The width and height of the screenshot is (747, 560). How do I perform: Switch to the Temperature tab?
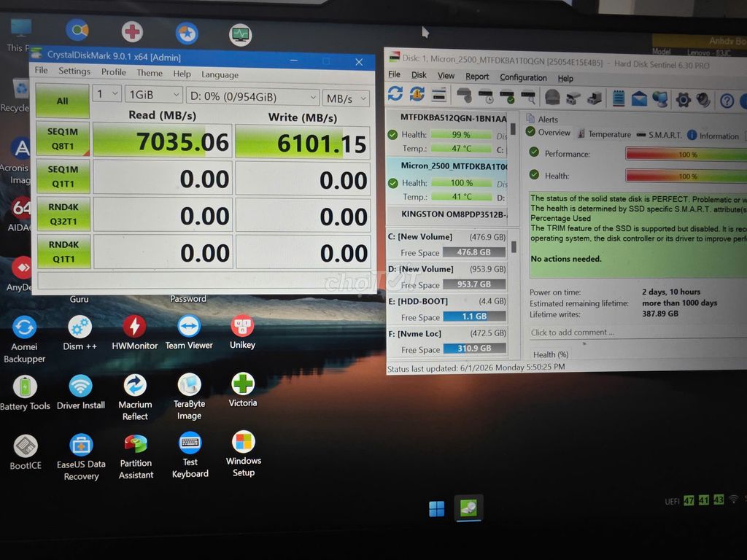click(604, 134)
